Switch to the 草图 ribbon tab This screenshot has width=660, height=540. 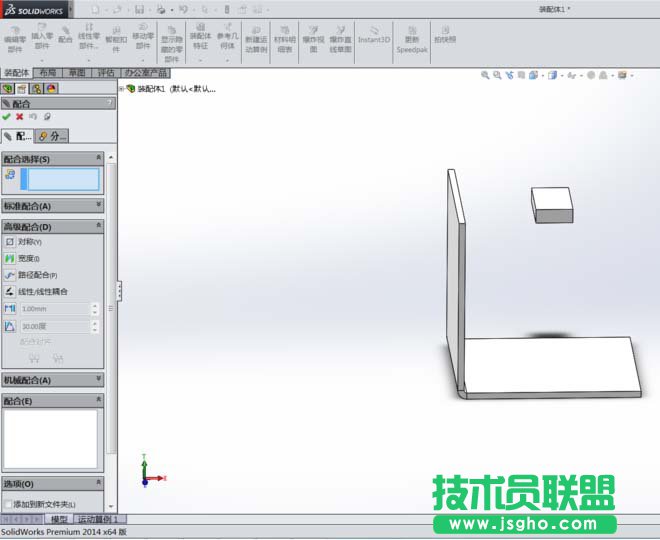77,73
